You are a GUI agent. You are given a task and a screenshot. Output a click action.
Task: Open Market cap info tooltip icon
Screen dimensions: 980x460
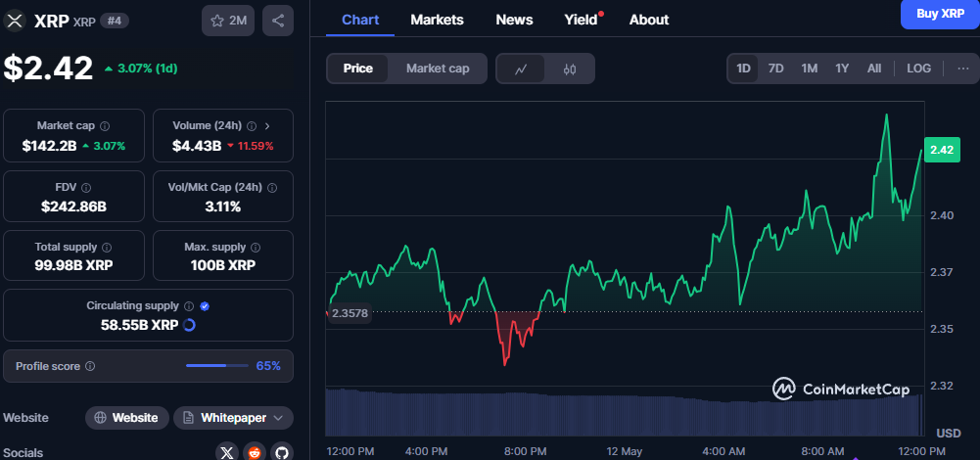(105, 126)
